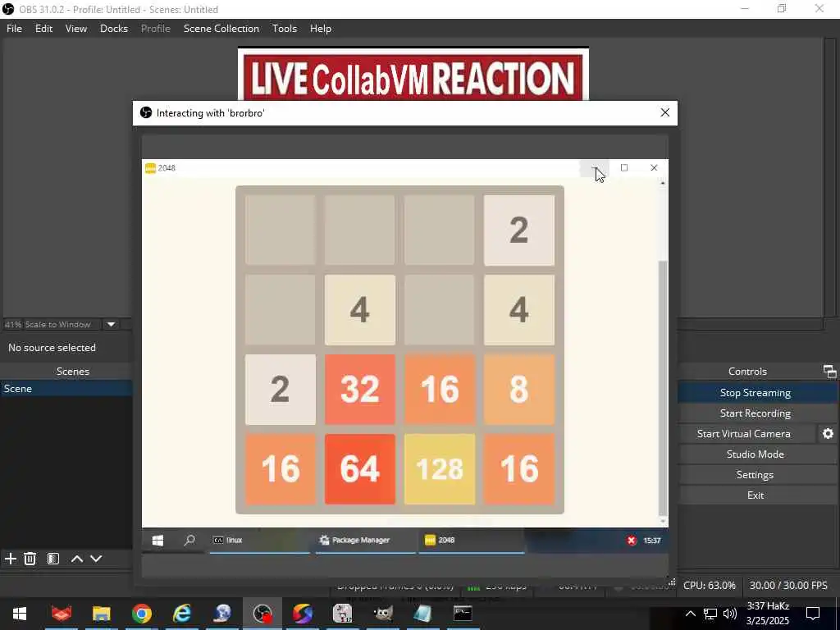
Task: Click the red fox-shaped taskbar icon
Action: pyautogui.click(x=61, y=614)
